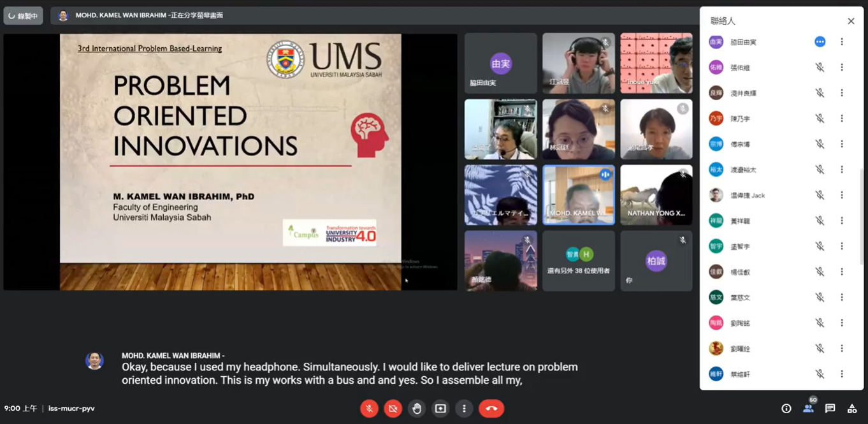Show the 38 other users tile

(x=578, y=261)
